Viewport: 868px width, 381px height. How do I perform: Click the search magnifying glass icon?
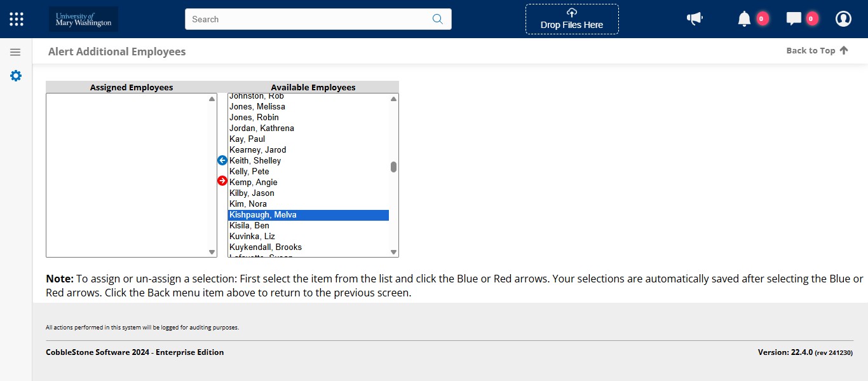437,19
